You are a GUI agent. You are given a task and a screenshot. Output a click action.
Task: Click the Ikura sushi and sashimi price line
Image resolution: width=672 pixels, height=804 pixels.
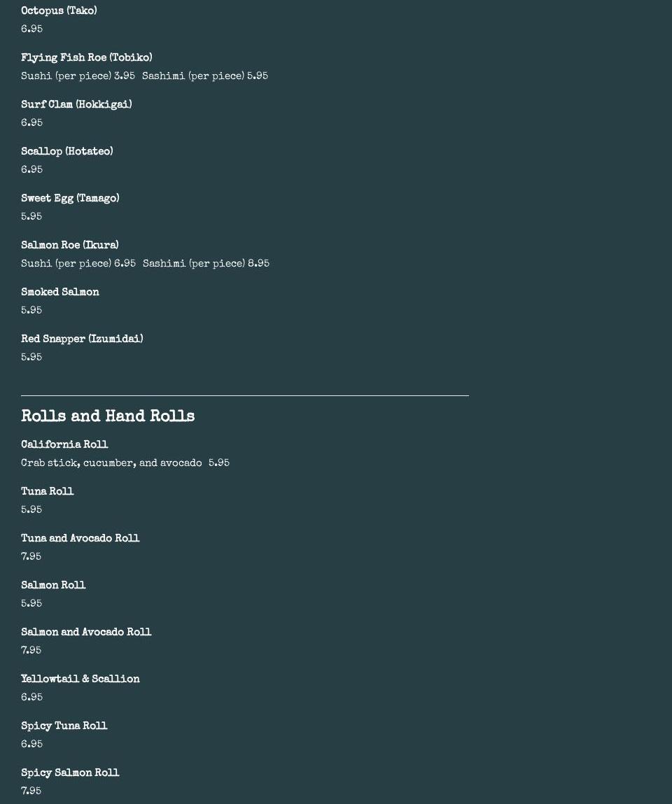coord(145,264)
